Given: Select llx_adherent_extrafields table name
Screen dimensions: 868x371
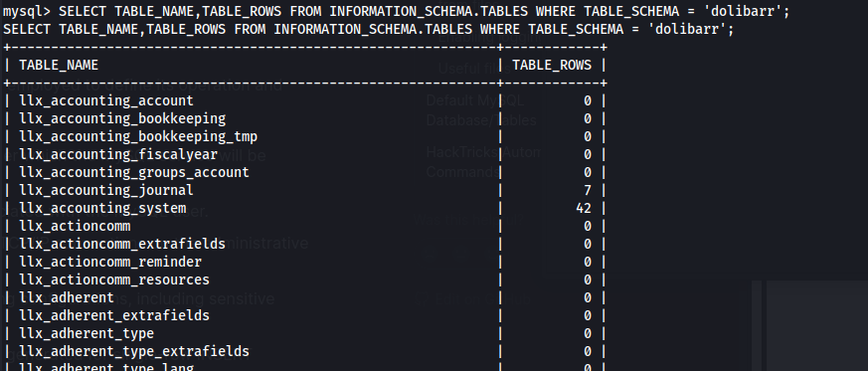Looking at the screenshot, I should point(114,315).
